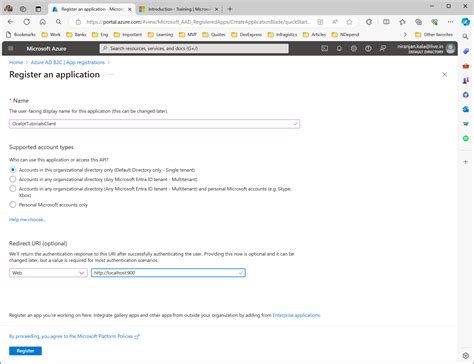Image resolution: width=474 pixels, height=364 pixels.
Task: Click the Register button
Action: [x=25, y=351]
